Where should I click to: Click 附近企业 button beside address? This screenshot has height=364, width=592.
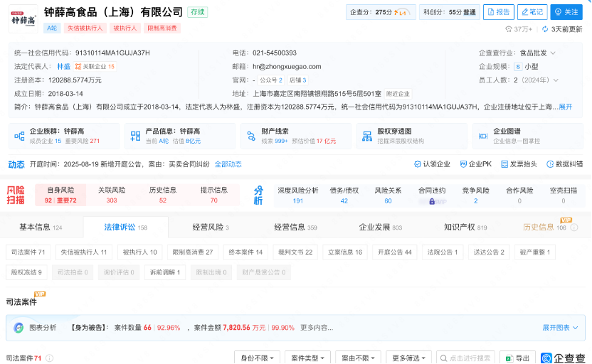pos(398,94)
